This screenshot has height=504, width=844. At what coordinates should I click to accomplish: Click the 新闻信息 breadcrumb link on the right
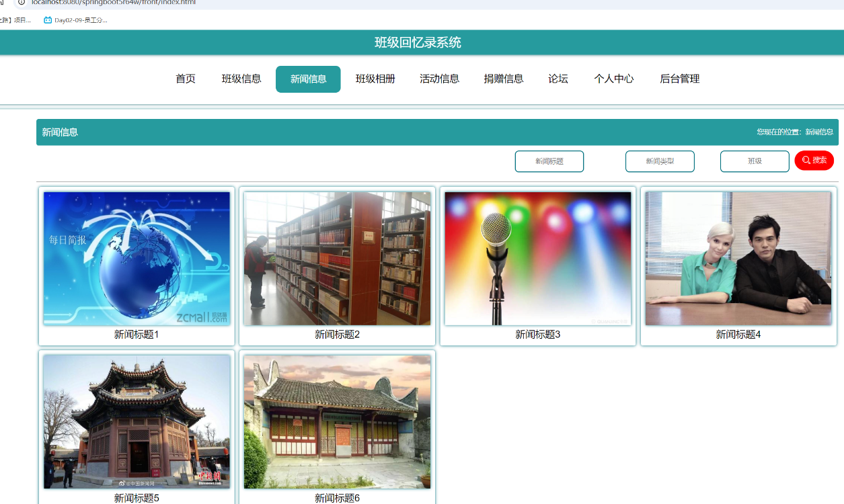pos(820,132)
